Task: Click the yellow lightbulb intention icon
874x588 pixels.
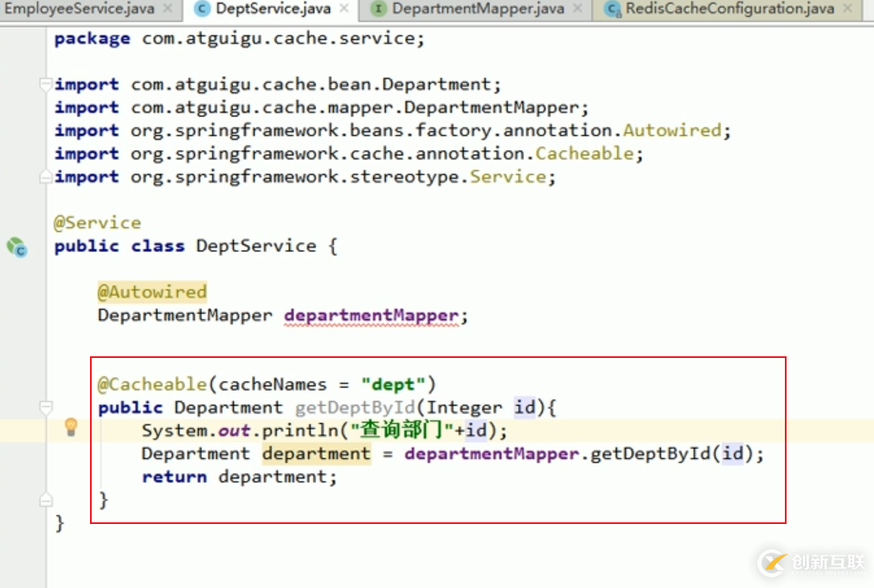Action: (72, 427)
